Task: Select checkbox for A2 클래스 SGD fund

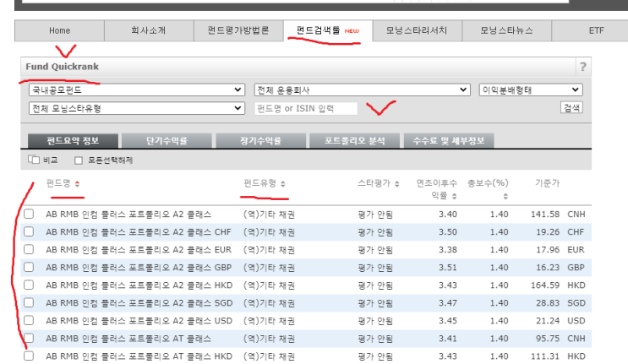Action: coord(29,303)
